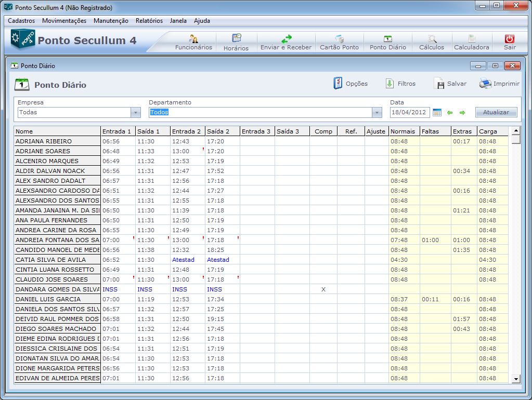The image size is (532, 400).
Task: Open the Ponto Diário toolbar icon
Action: [388, 39]
